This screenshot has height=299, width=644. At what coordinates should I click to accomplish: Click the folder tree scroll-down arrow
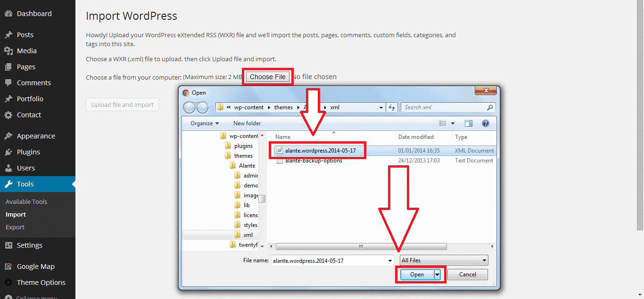click(x=262, y=246)
